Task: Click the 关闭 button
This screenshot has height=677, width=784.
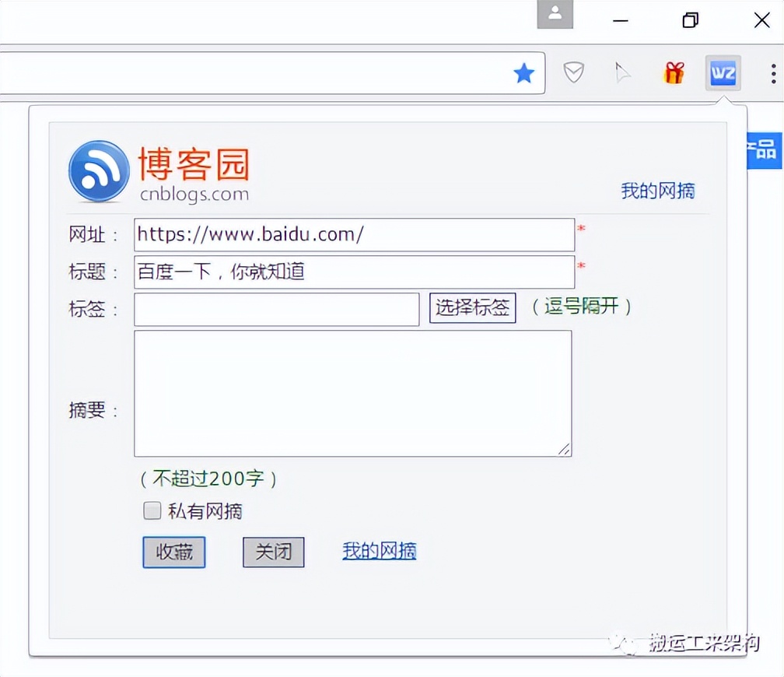Action: click(x=273, y=552)
